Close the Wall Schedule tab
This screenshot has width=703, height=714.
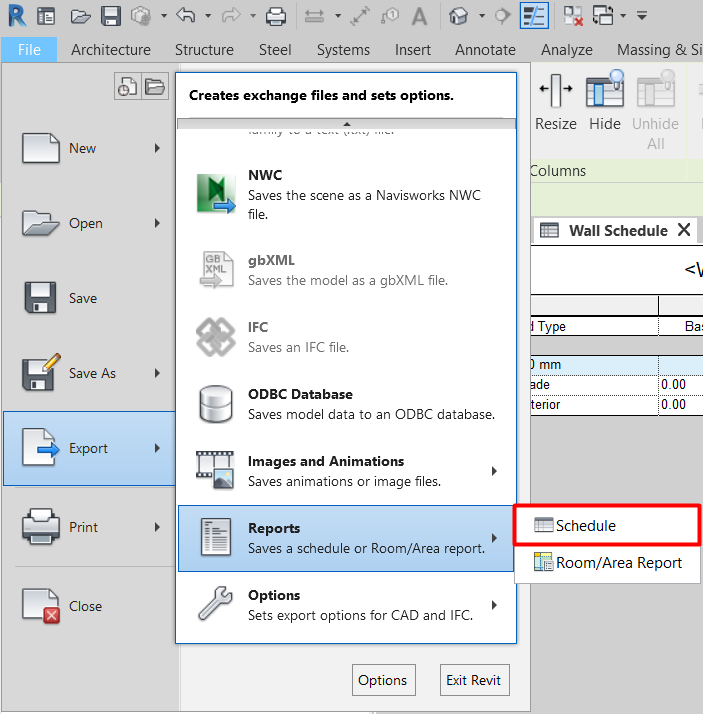(684, 230)
